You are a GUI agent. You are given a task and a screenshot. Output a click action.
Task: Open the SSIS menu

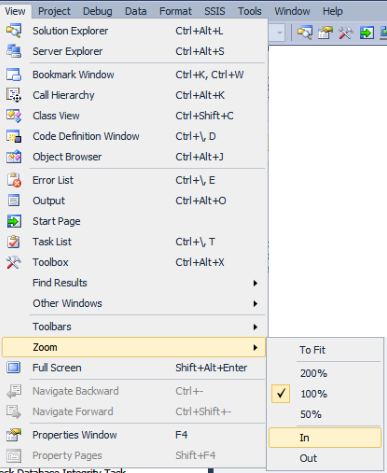coord(215,11)
